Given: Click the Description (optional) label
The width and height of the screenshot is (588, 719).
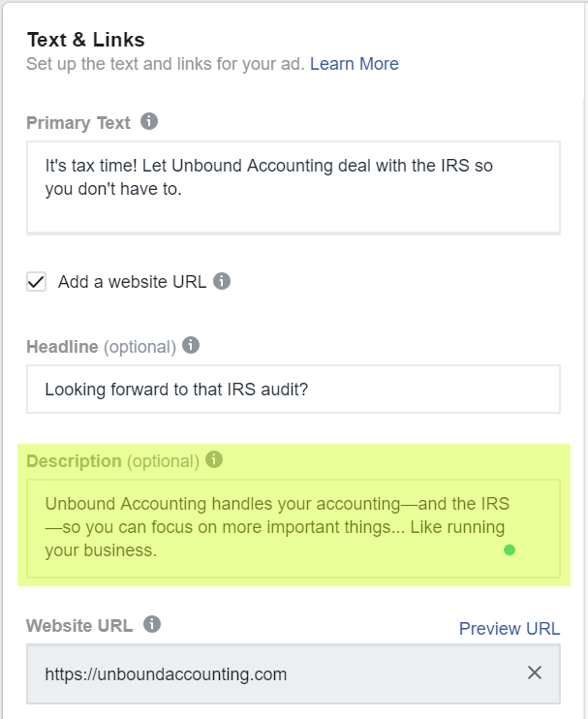Looking at the screenshot, I should [x=112, y=461].
